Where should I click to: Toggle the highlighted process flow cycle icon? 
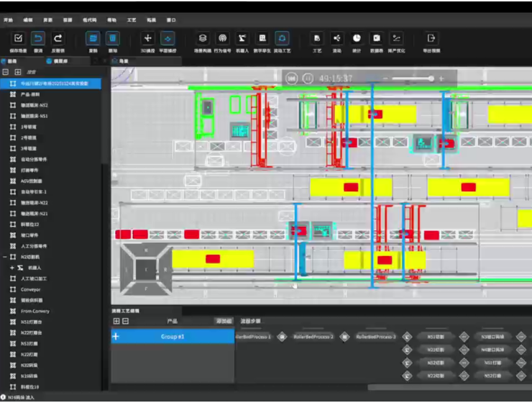[282, 38]
